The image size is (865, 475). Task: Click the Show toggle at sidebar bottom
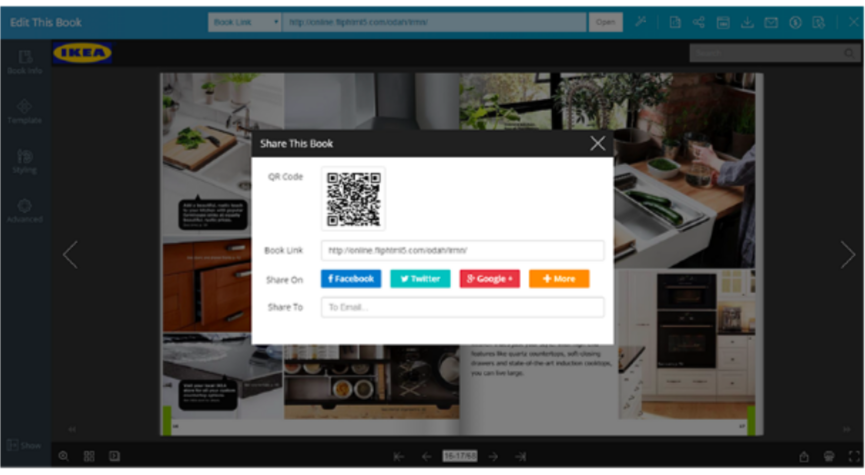[24, 445]
